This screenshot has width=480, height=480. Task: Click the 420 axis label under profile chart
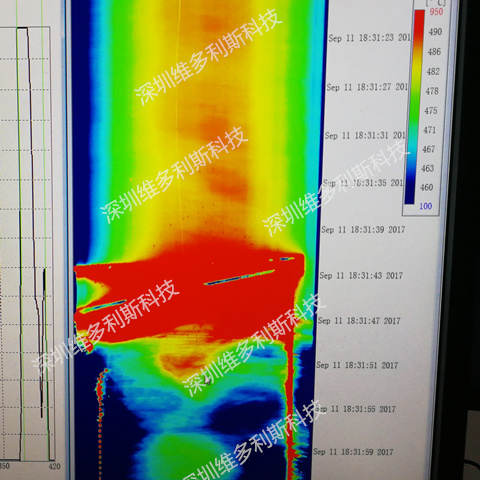55,466
